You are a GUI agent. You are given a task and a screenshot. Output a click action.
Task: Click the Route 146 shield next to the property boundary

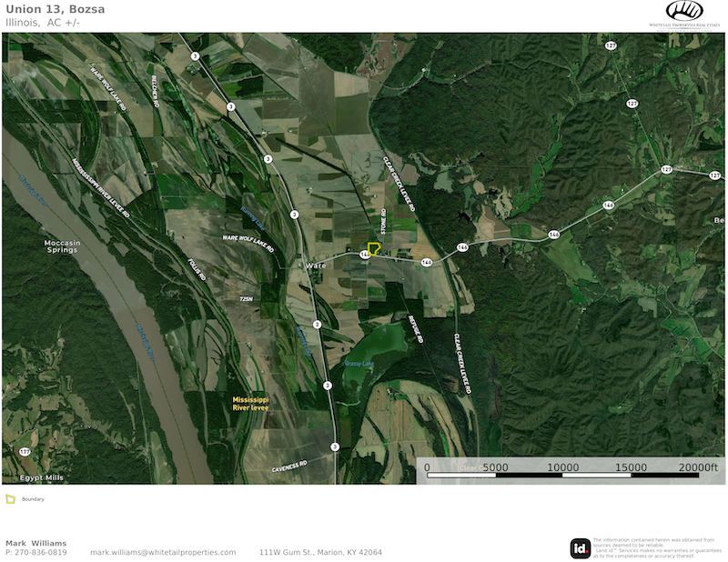(x=363, y=256)
